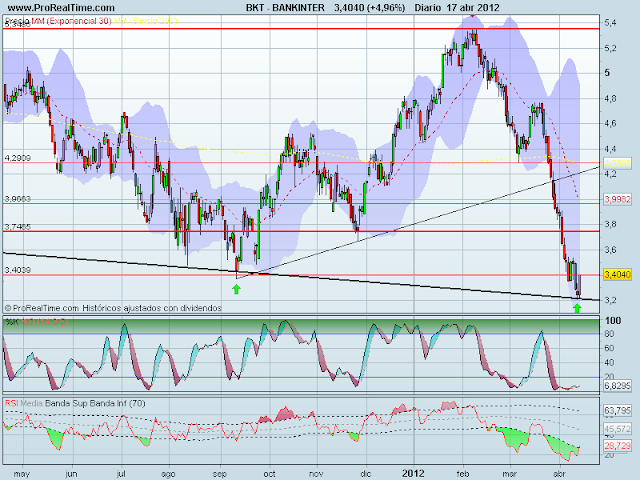Click the MM (Exponencial 30) legend label
The image size is (640, 480).
pyautogui.click(x=71, y=21)
